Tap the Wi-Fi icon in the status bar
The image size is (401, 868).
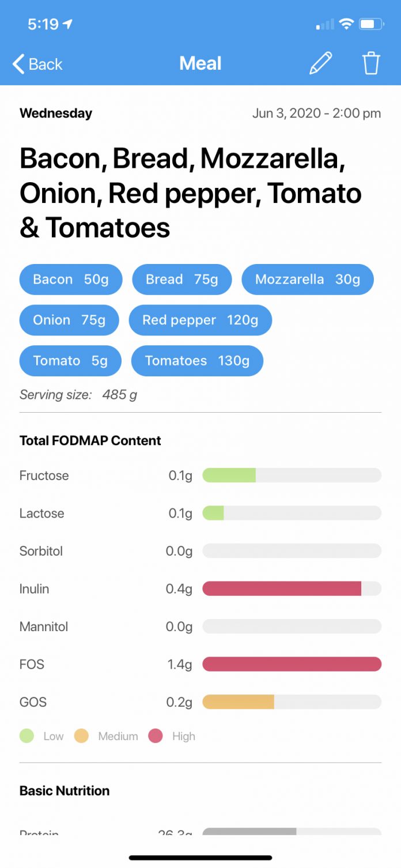pos(346,24)
